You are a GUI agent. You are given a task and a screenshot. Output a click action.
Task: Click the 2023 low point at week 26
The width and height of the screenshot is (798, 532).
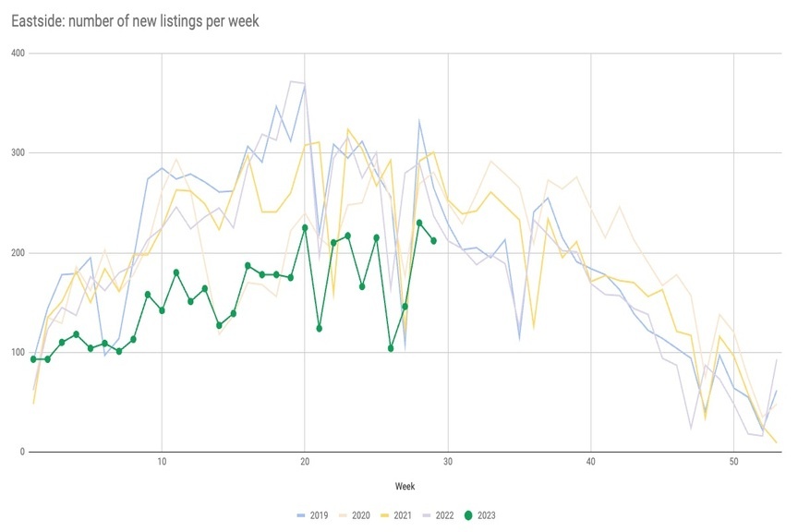(391, 348)
